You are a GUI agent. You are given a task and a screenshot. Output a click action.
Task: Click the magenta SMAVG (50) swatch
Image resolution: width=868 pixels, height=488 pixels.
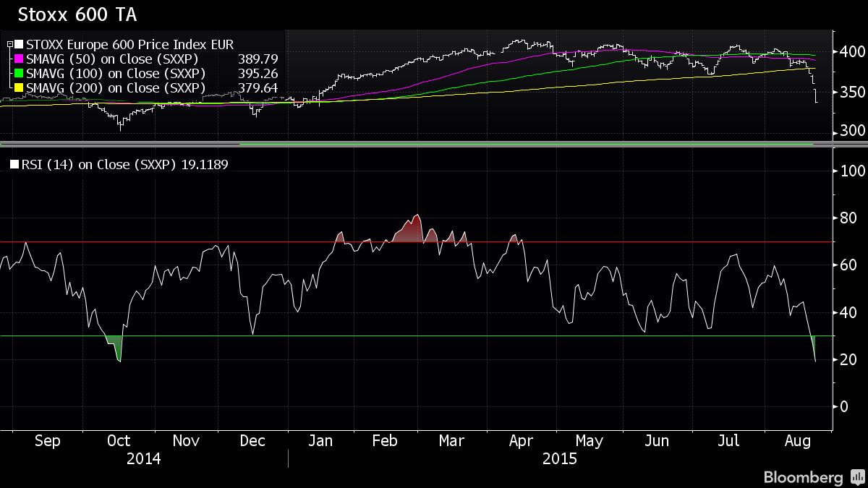coord(20,59)
